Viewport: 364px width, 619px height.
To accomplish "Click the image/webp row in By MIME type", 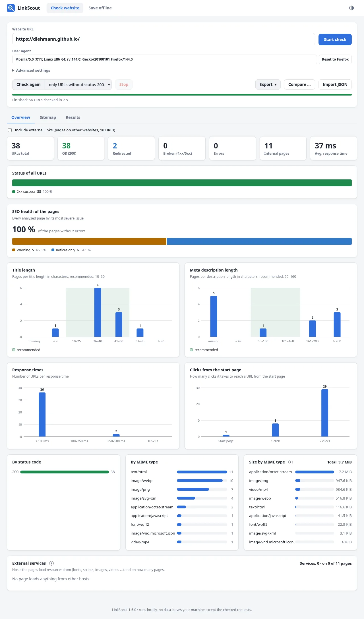I will click(x=182, y=481).
